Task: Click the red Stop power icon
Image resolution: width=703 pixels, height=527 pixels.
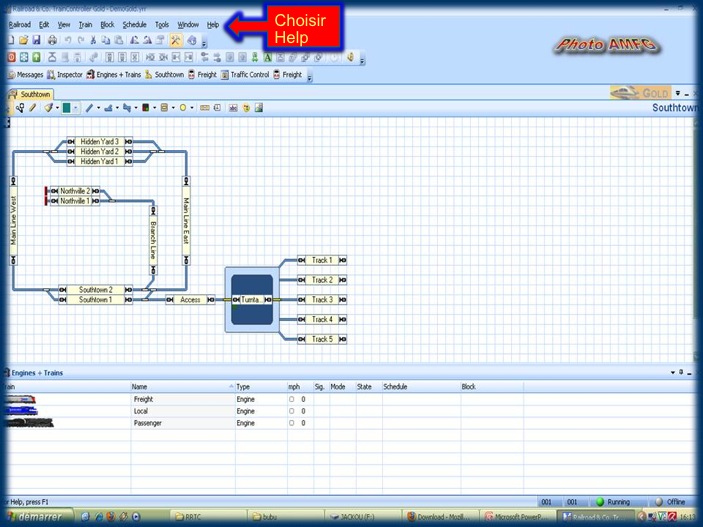Action: pyautogui.click(x=12, y=57)
